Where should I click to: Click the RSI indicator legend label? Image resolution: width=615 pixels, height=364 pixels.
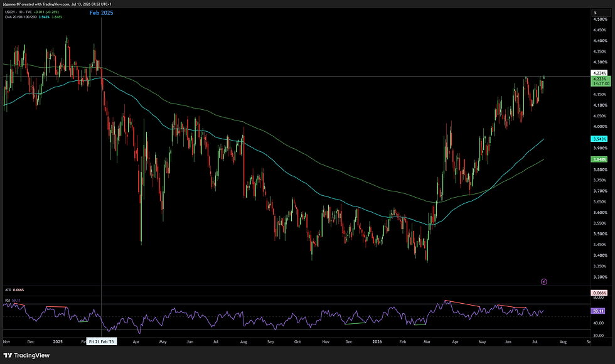pos(8,301)
